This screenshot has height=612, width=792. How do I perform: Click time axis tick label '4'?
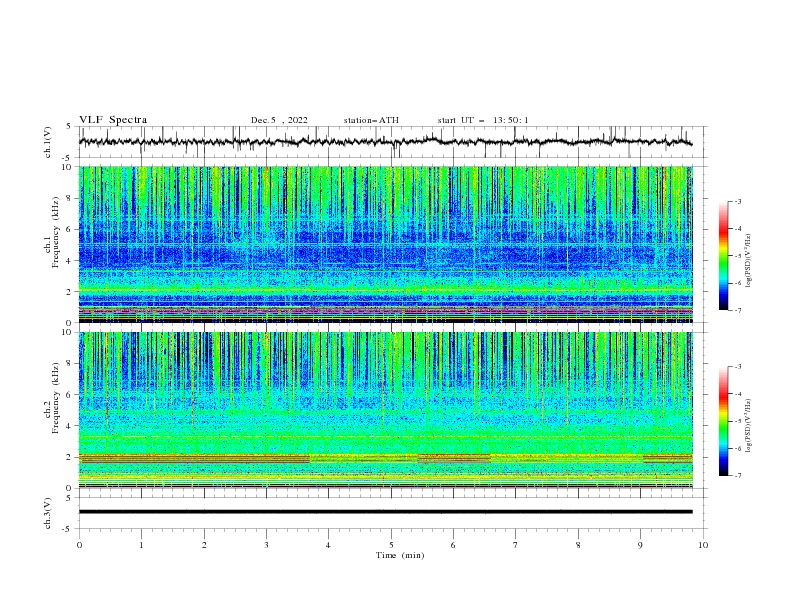(328, 545)
